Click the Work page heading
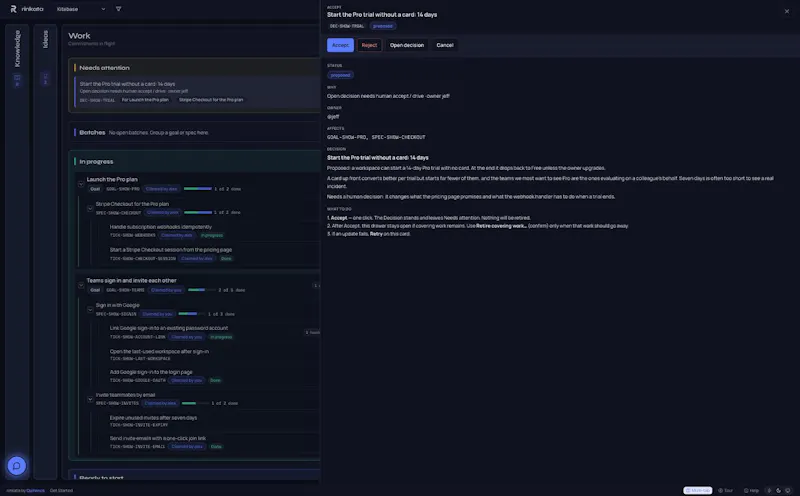800x496 pixels. tap(79, 36)
